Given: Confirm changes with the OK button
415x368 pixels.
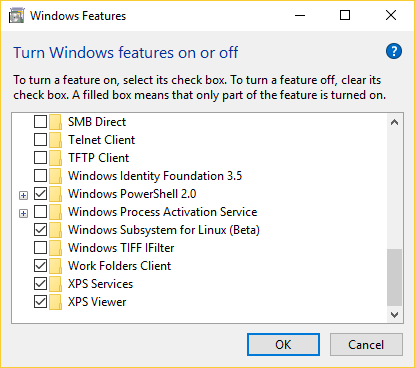Looking at the screenshot, I should [283, 345].
